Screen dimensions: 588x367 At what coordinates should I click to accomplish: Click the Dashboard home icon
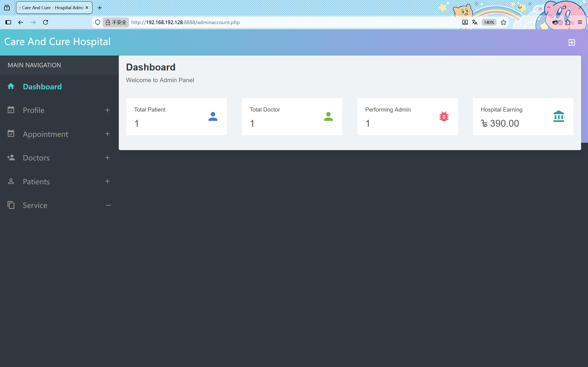click(11, 86)
